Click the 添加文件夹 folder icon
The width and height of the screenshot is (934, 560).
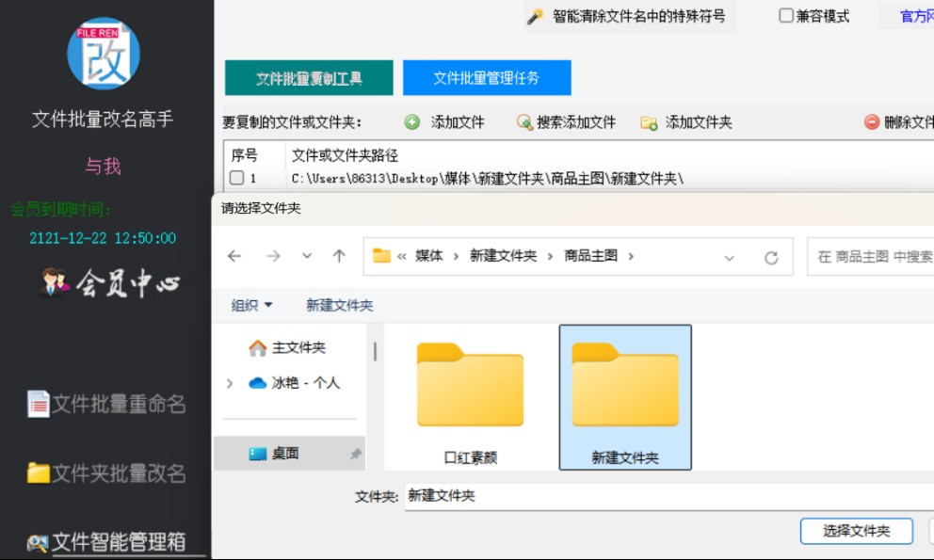coord(649,122)
